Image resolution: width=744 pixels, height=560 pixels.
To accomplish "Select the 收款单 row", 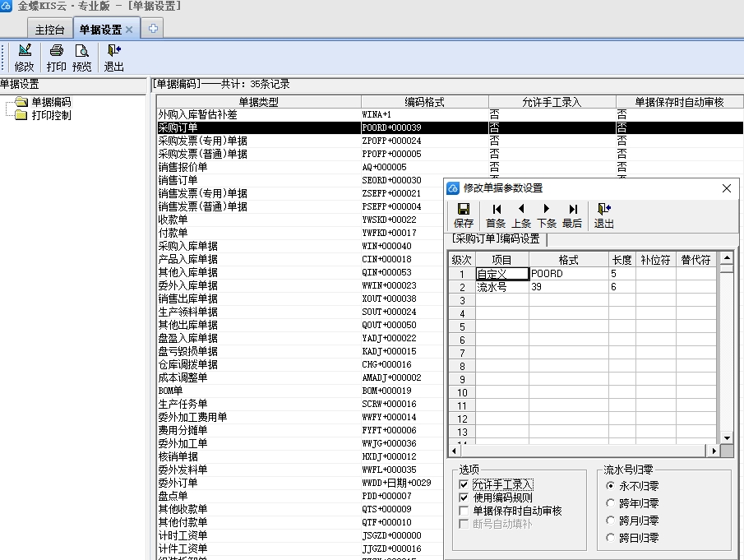I will click(300, 220).
